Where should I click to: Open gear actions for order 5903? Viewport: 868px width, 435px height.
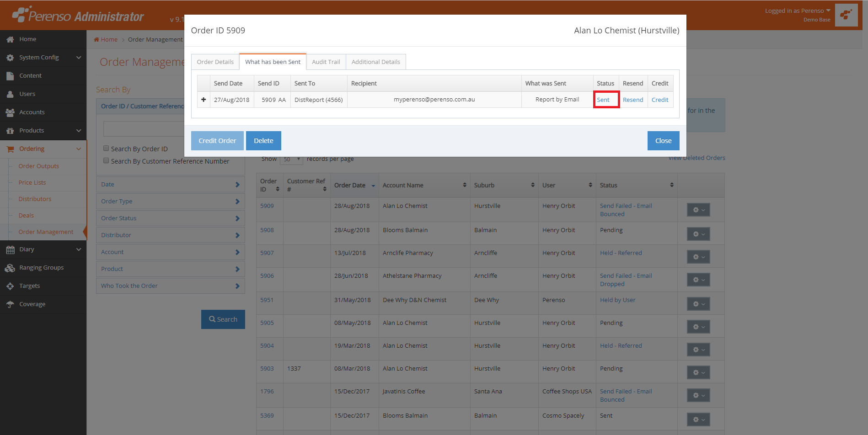click(x=698, y=372)
